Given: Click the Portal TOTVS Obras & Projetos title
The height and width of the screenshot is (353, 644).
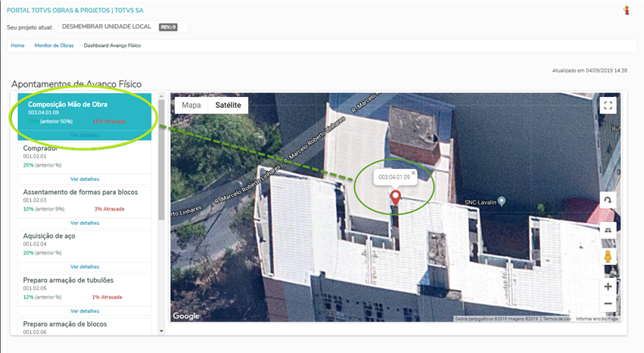Looking at the screenshot, I should 75,11.
